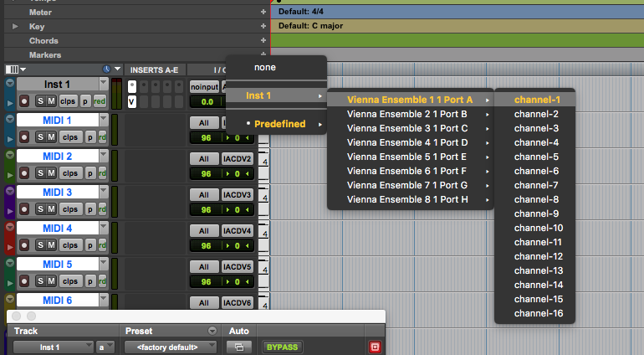
Task: Solo the Inst 1 track
Action: tap(40, 101)
